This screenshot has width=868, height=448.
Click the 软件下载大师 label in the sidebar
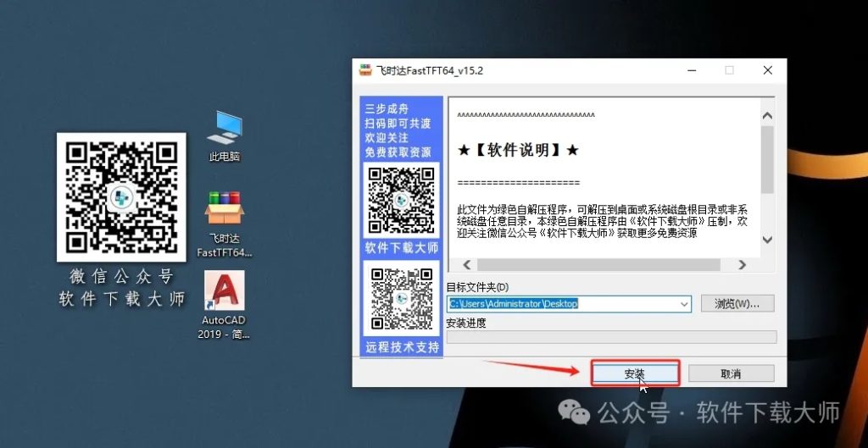pos(401,248)
